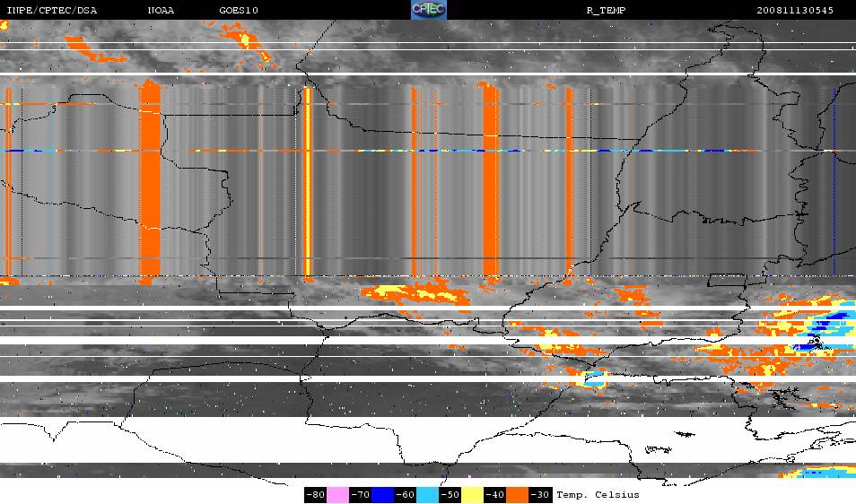Select the pink swatch between -80 and -70
Image resolution: width=856 pixels, height=504 pixels.
tap(338, 495)
